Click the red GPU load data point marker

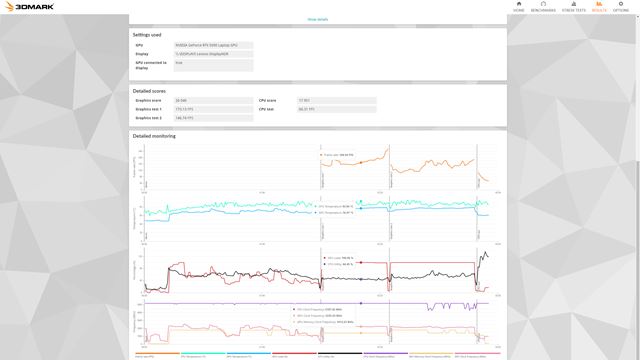[x=361, y=262]
